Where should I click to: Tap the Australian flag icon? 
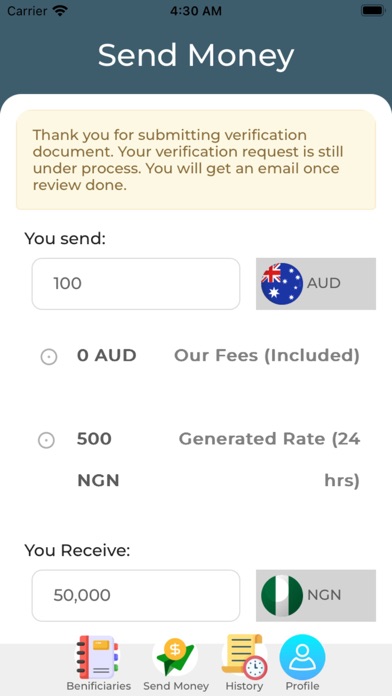pos(282,284)
